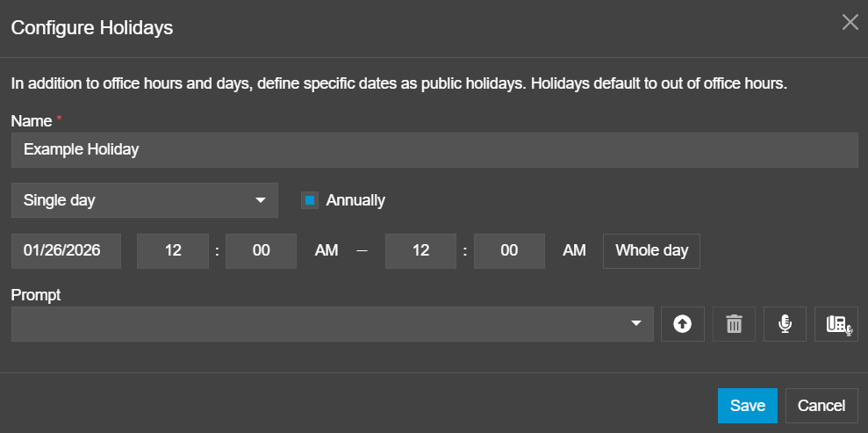Image resolution: width=868 pixels, height=433 pixels.
Task: Record prompt from phone icon
Action: [836, 324]
